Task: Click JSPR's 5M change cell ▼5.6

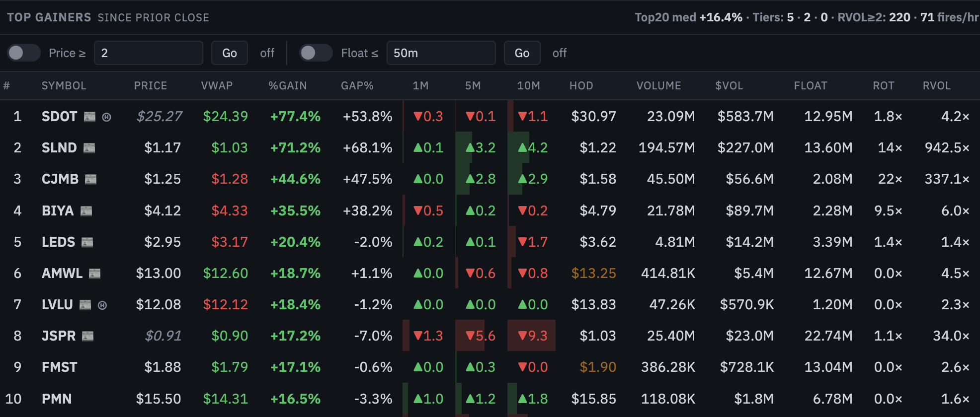Action: pyautogui.click(x=480, y=336)
